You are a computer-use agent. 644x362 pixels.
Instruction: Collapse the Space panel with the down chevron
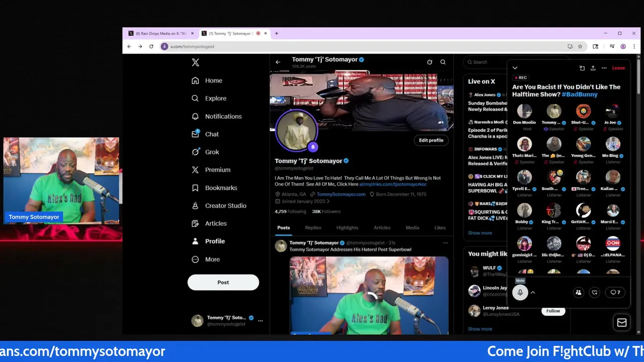pyautogui.click(x=515, y=68)
